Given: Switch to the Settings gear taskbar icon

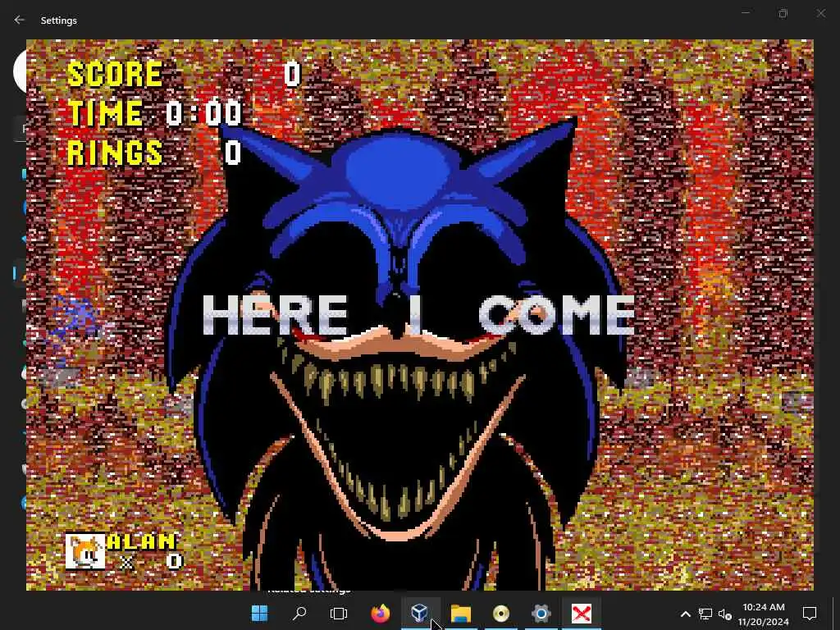Looking at the screenshot, I should tap(541, 613).
